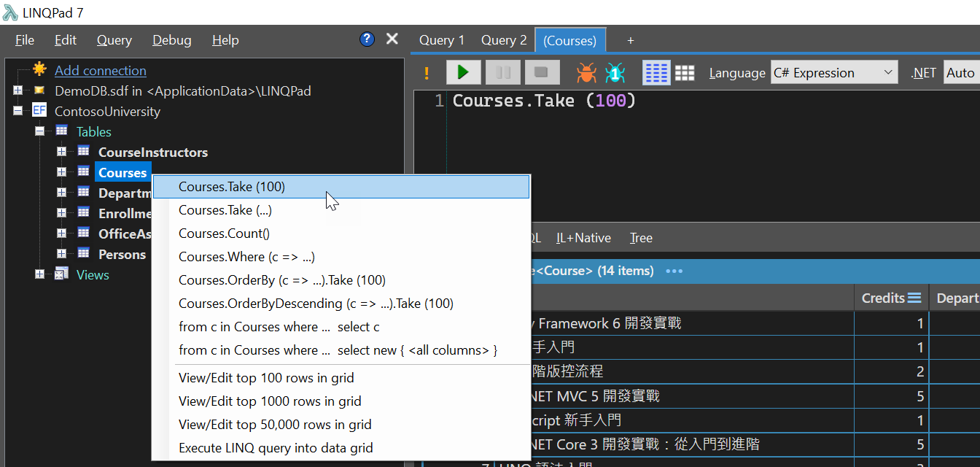
Task: Click the table icon beside CourseInstructors
Action: coord(84,152)
